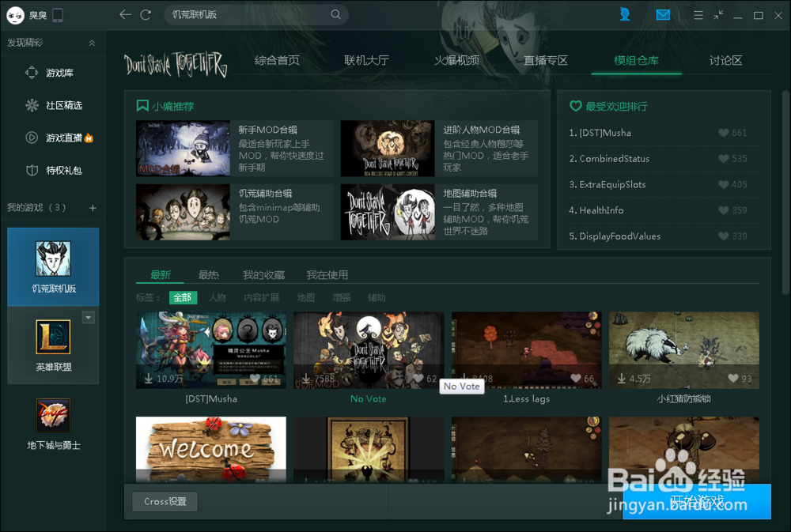
Task: Click the 开始游戏 start game button
Action: [x=697, y=501]
